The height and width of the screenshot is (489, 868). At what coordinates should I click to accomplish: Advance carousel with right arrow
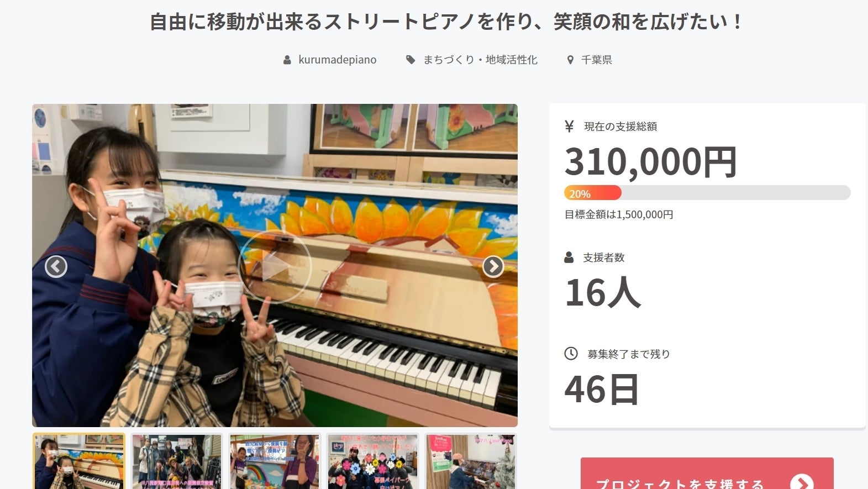pos(493,266)
